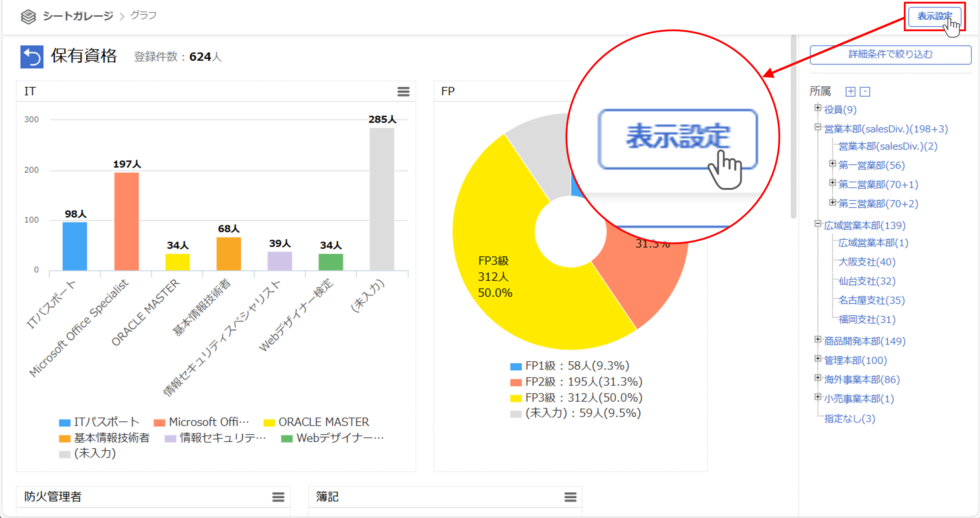This screenshot has width=980, height=518.
Task: Click the blue back arrow icon
Action: (x=32, y=57)
